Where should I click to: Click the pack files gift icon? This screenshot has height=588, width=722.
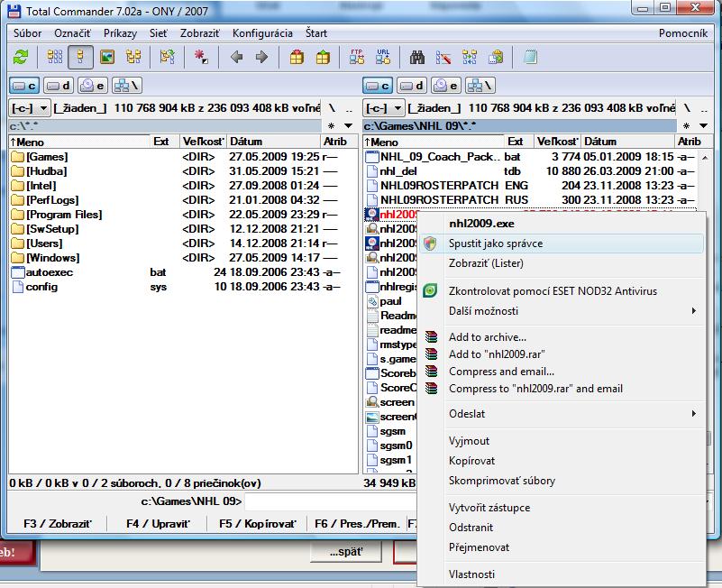coord(297,57)
